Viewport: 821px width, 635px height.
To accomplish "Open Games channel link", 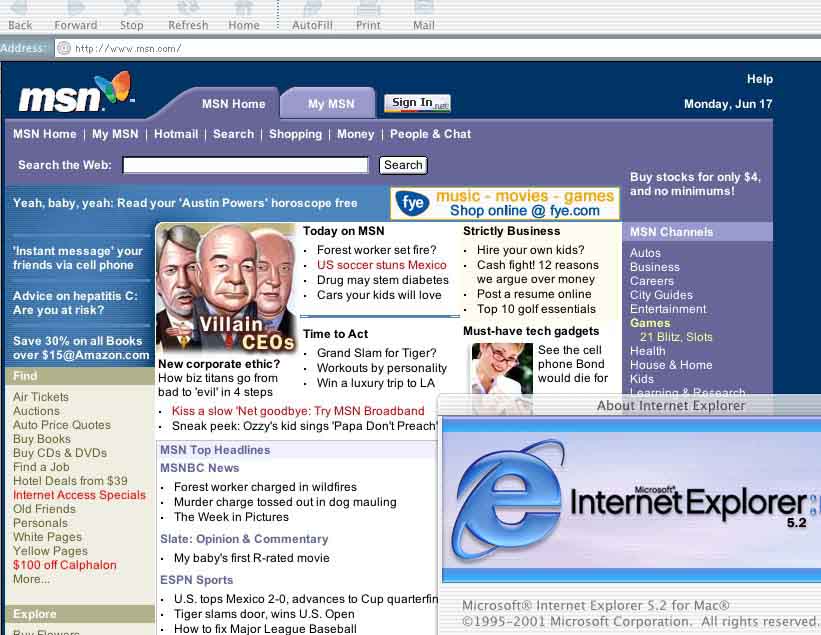I will click(650, 323).
